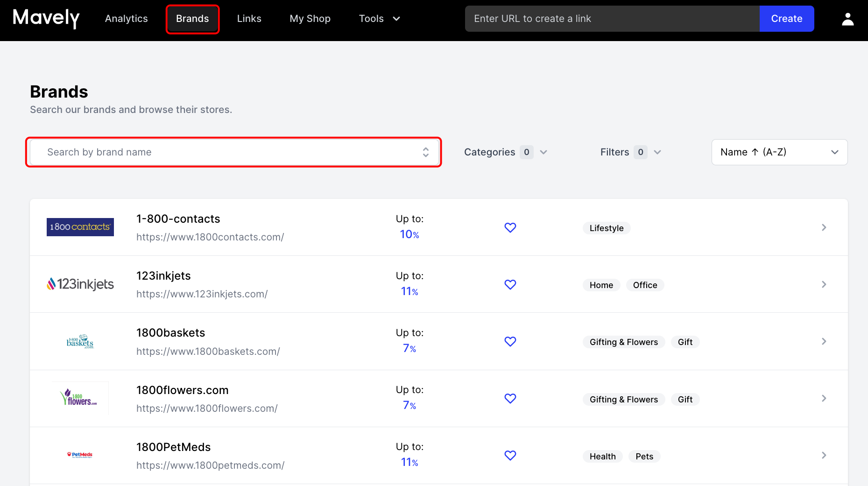This screenshot has width=868, height=486.
Task: Click the Mavely logo
Action: click(x=46, y=19)
